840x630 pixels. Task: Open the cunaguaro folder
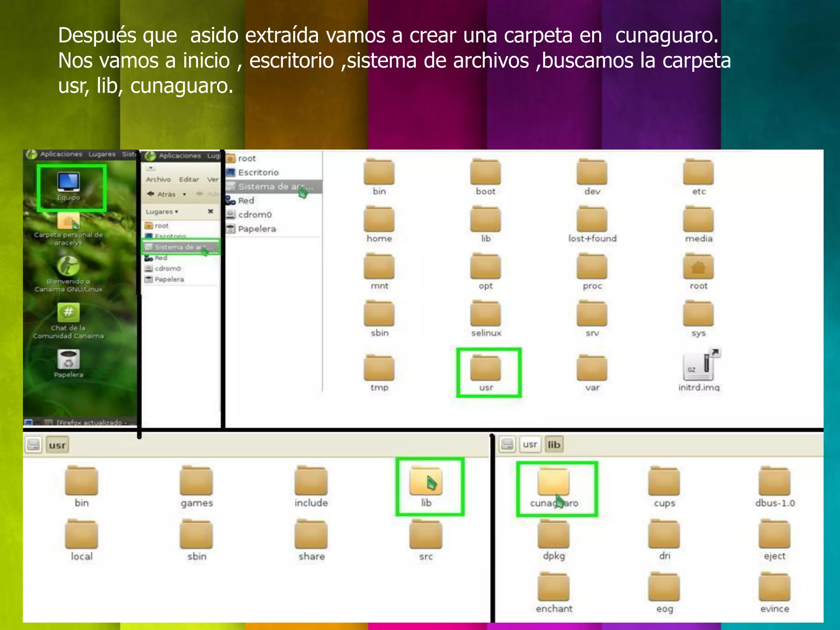click(554, 487)
